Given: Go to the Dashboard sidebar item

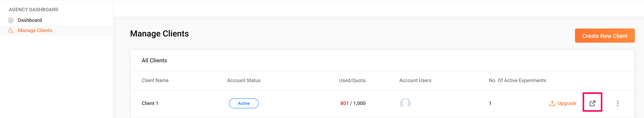Looking at the screenshot, I should click(30, 20).
